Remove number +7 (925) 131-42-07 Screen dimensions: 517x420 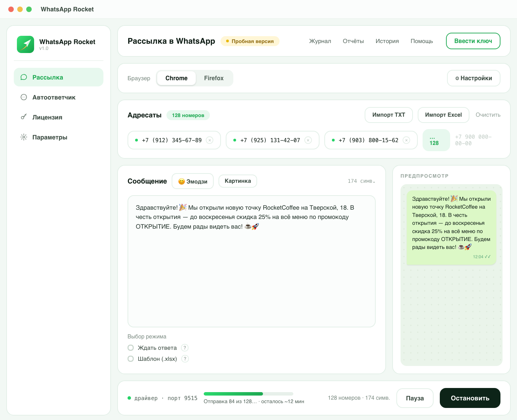coord(308,140)
